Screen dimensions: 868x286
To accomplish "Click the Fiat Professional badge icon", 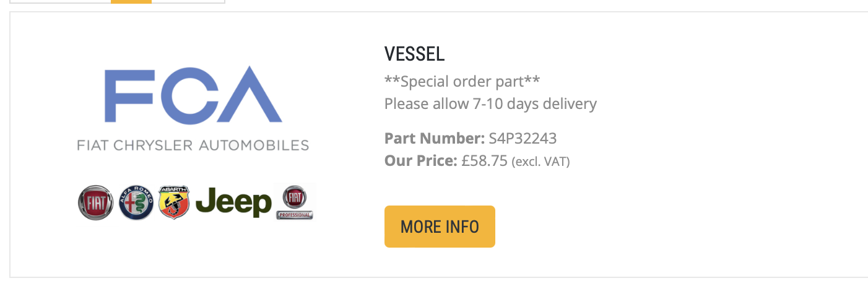I will coord(295,202).
